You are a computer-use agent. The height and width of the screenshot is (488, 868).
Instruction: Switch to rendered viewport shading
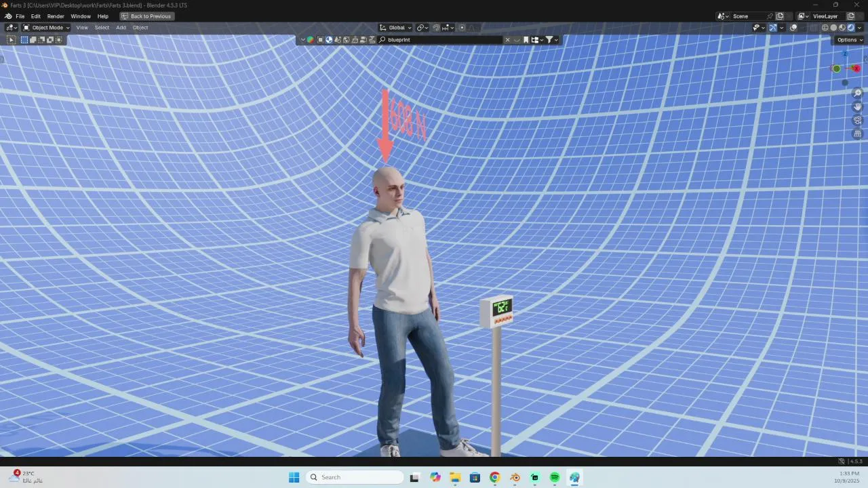tap(851, 28)
